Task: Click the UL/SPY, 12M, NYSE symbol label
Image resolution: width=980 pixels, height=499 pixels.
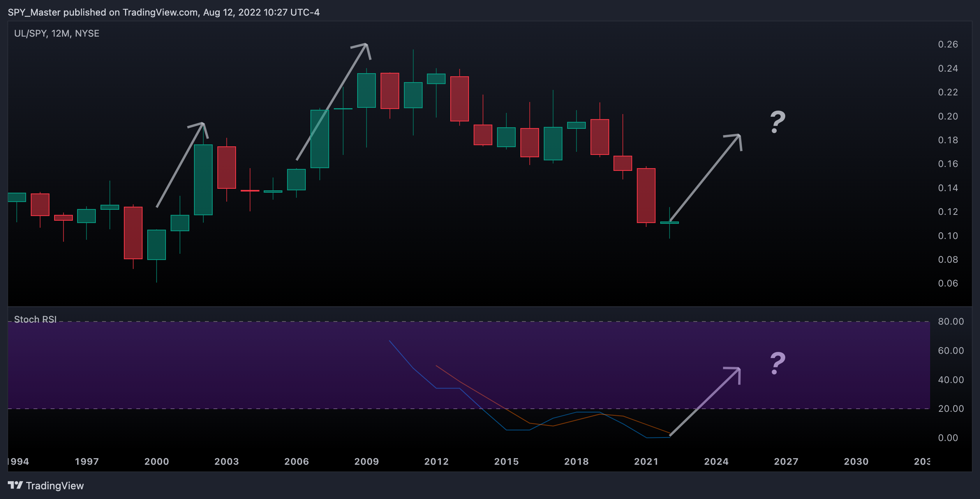Action: (57, 33)
